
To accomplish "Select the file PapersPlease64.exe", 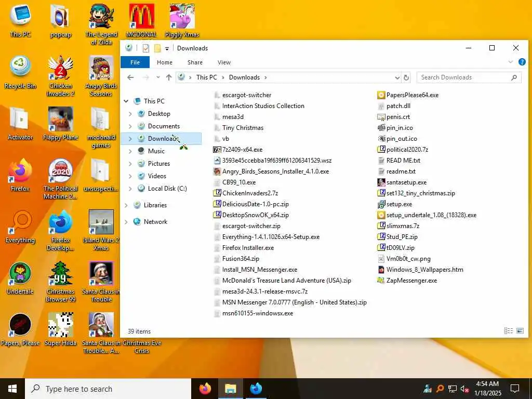I will pyautogui.click(x=408, y=95).
